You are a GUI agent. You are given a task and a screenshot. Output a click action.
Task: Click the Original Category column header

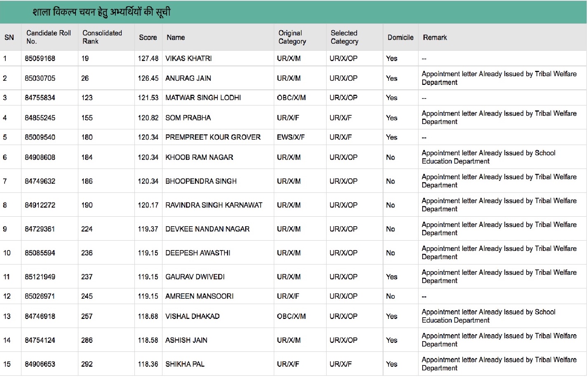(292, 37)
